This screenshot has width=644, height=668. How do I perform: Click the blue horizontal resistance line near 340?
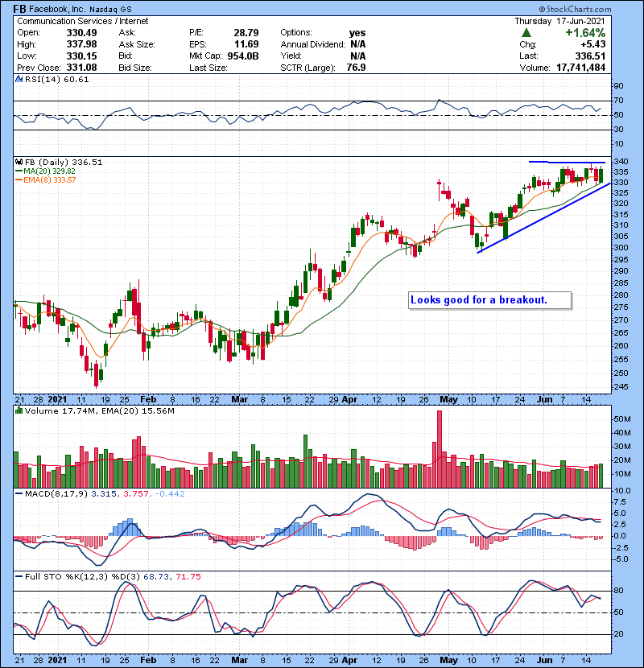point(565,162)
